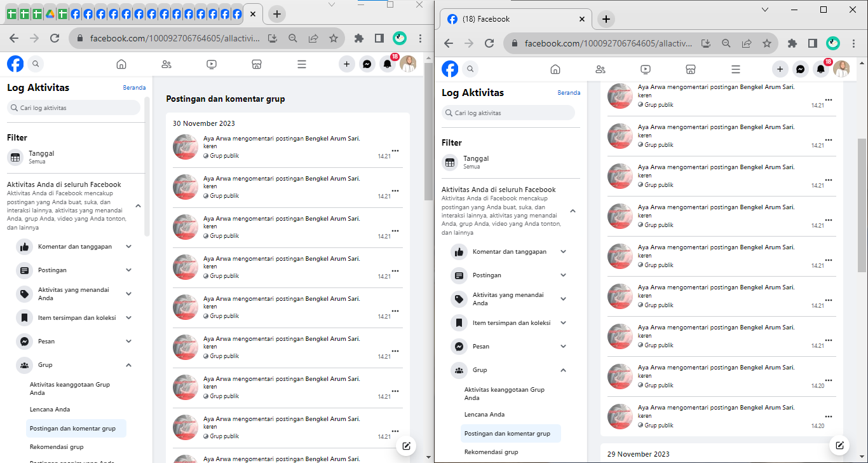Open Watch video icon in right window

(x=646, y=69)
